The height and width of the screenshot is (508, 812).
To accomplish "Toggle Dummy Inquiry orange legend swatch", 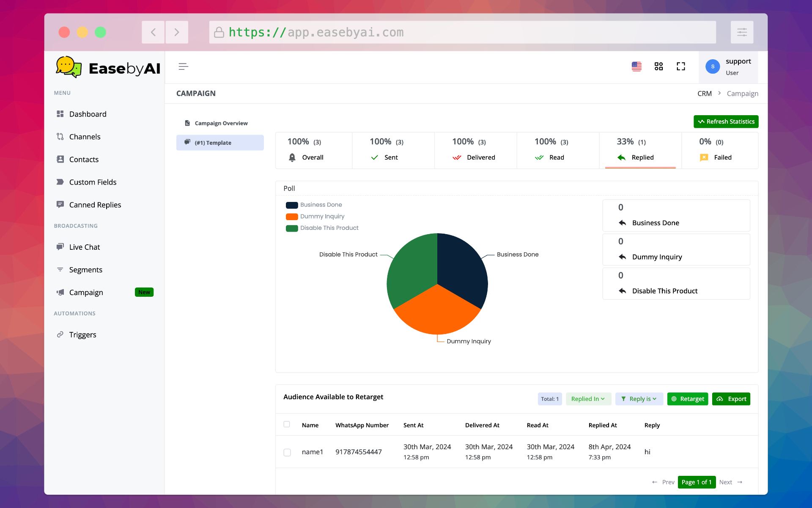I will [292, 216].
